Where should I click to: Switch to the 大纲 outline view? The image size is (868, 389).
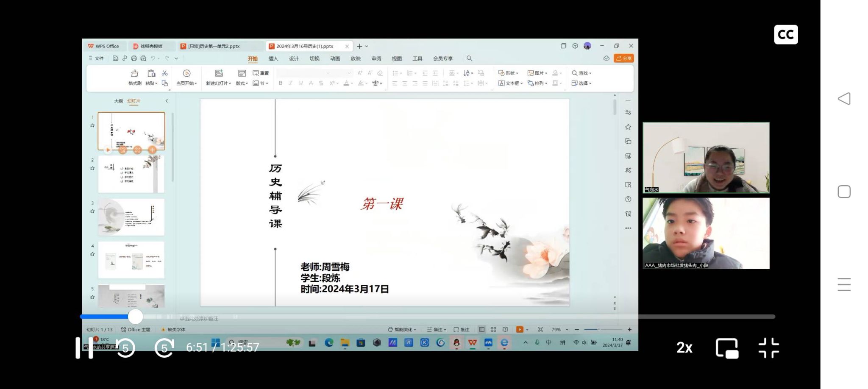point(118,101)
